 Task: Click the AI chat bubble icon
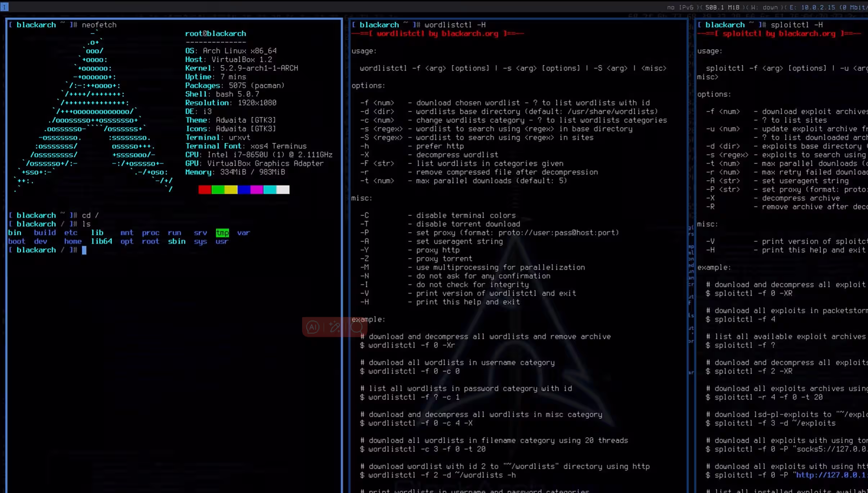point(312,327)
